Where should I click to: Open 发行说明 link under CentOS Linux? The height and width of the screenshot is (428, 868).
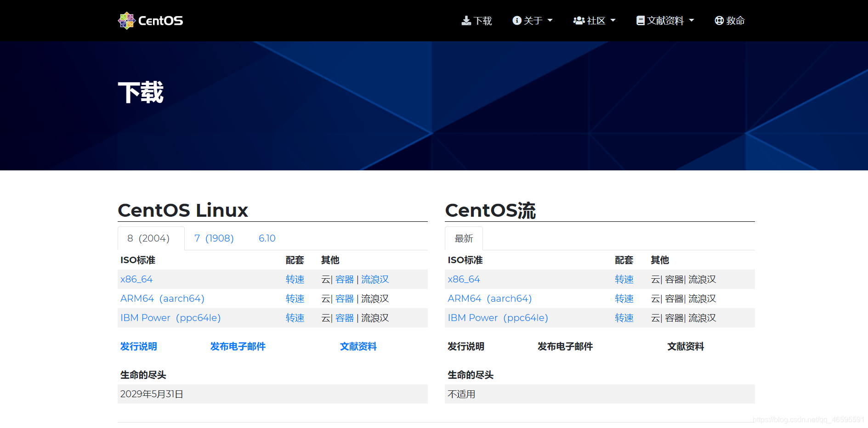click(x=139, y=346)
